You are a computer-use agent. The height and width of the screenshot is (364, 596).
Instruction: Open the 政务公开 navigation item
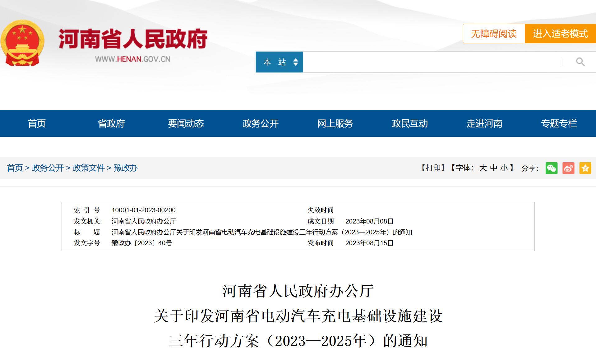(261, 123)
